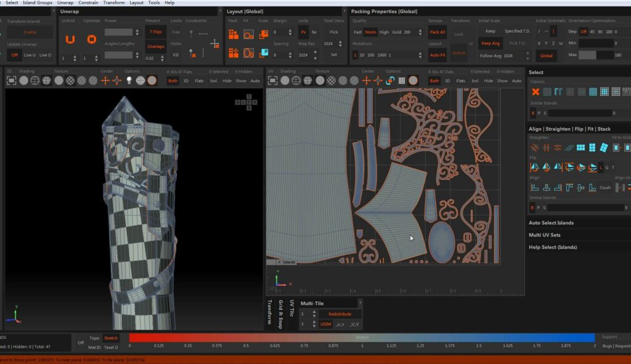Expand the Auto Select Islands section
The width and height of the screenshot is (631, 364).
pyautogui.click(x=551, y=223)
